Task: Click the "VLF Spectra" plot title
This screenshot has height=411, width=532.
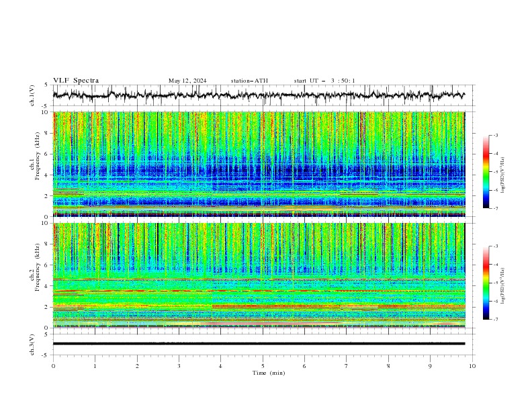Action: click(76, 81)
